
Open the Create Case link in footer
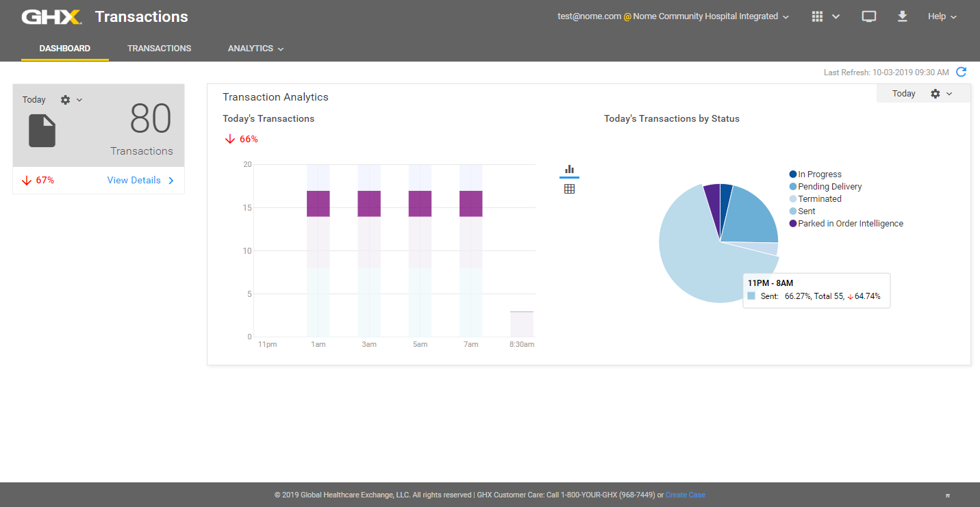685,495
